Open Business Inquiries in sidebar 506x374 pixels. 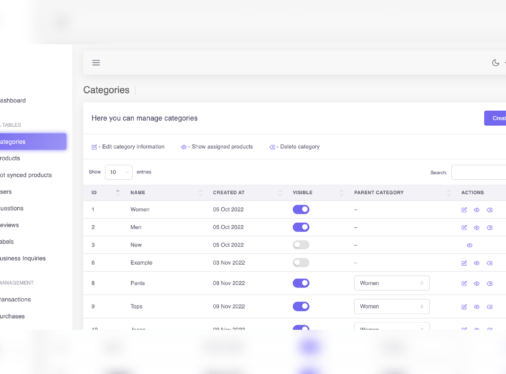coord(23,258)
